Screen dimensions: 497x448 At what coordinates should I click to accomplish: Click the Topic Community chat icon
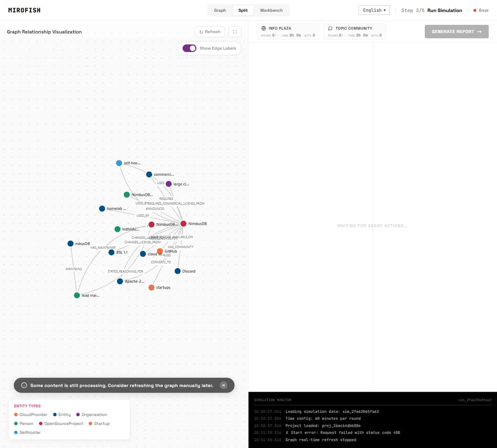click(x=330, y=28)
